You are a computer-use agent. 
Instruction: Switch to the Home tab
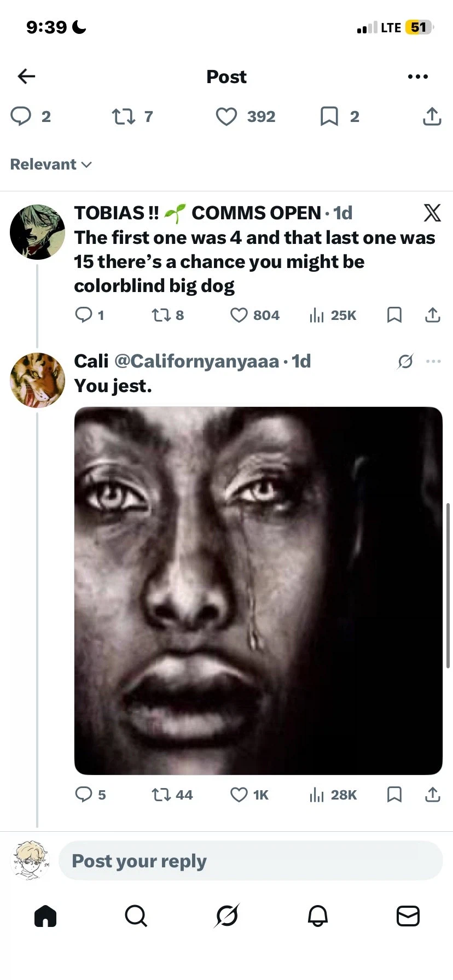click(45, 915)
